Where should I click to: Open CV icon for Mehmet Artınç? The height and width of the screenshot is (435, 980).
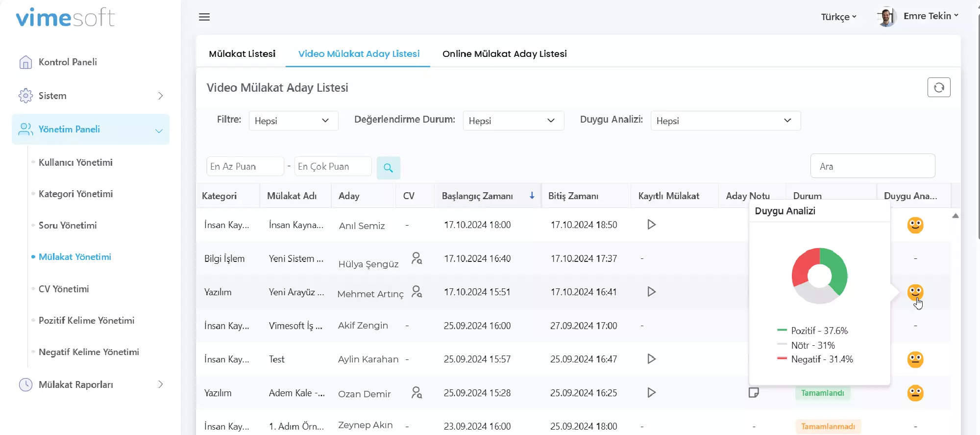pos(416,292)
